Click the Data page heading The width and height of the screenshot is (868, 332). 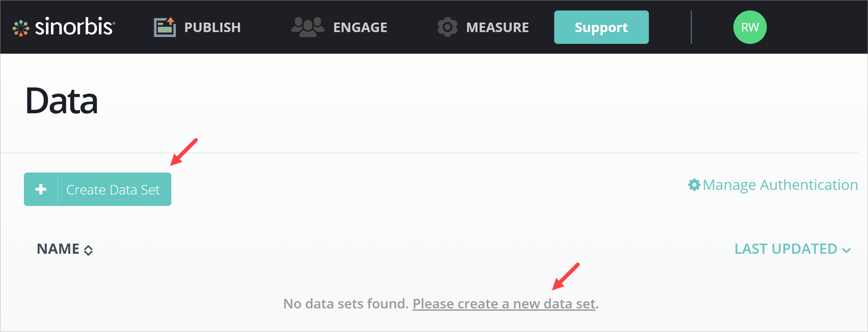[62, 101]
